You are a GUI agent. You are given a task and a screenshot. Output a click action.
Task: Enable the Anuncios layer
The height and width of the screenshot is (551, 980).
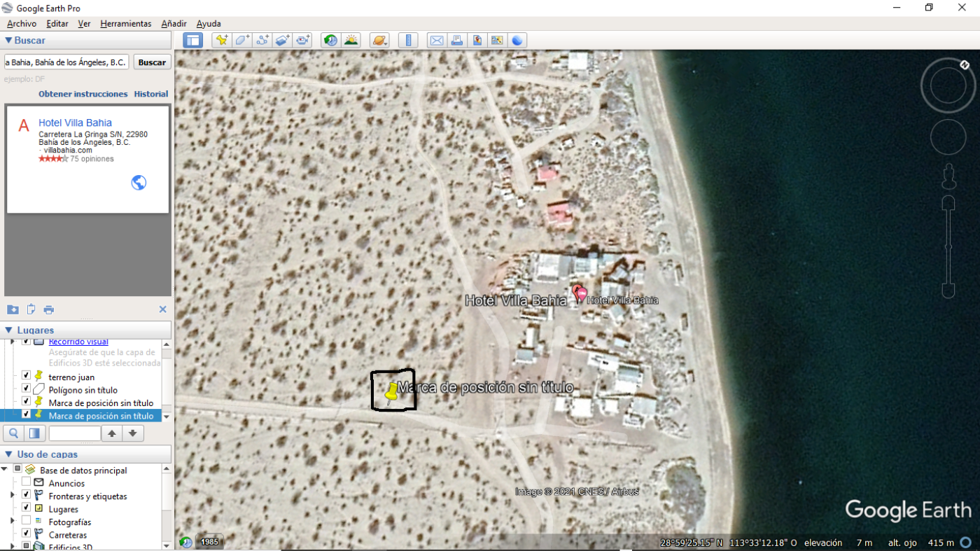point(26,482)
